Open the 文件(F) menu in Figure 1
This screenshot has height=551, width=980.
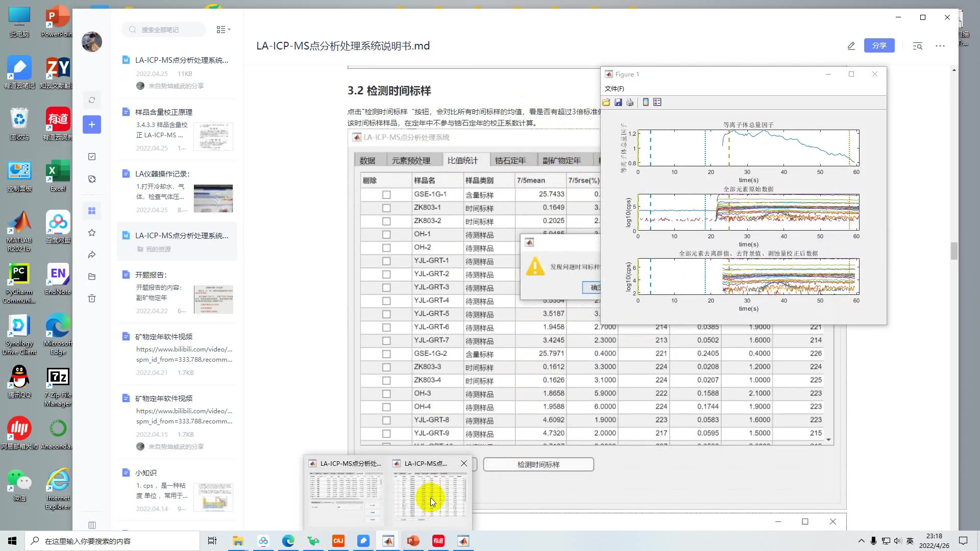(614, 89)
